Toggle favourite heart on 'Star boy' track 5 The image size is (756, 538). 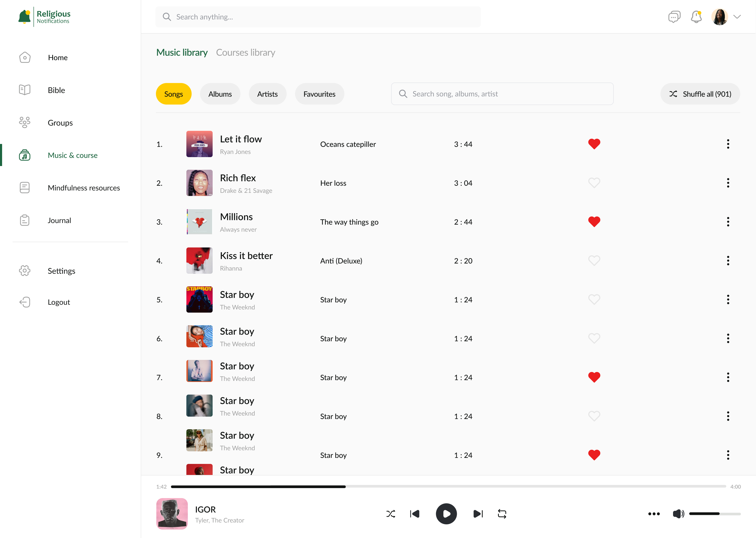[593, 299]
